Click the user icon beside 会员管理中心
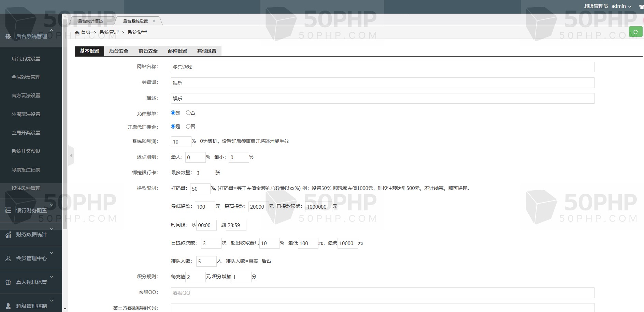 point(8,258)
